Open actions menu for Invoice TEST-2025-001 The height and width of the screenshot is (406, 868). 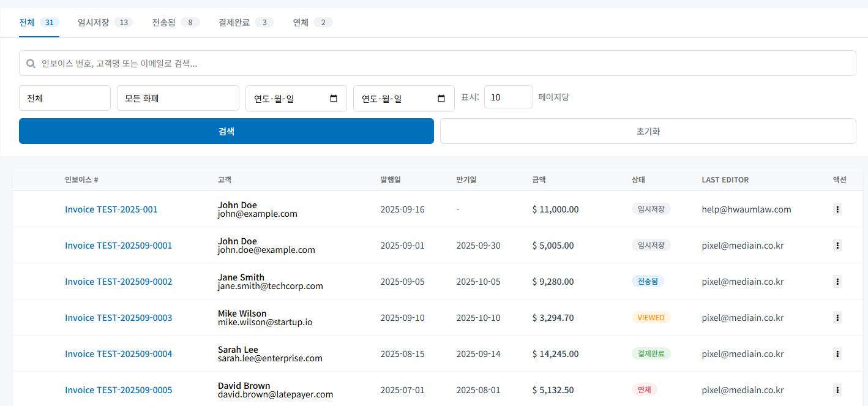click(x=837, y=209)
